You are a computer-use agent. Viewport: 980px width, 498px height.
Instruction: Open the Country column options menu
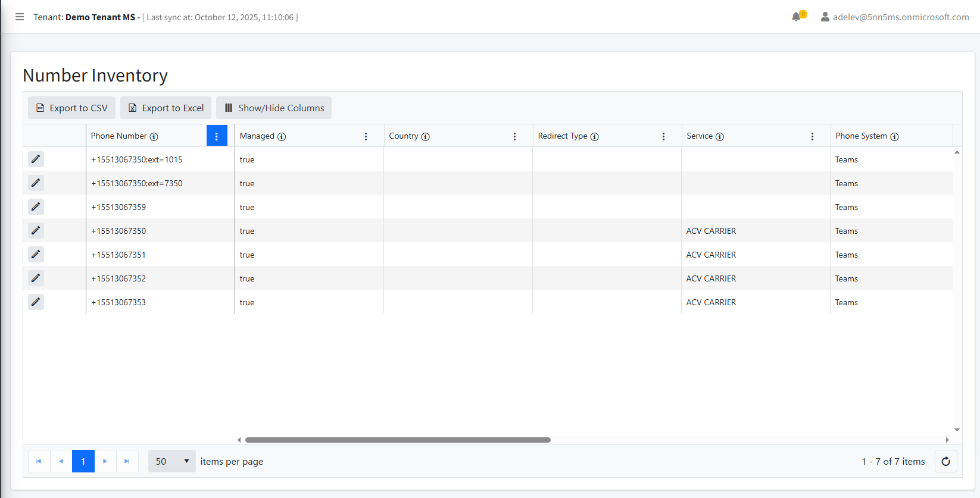[x=514, y=136]
